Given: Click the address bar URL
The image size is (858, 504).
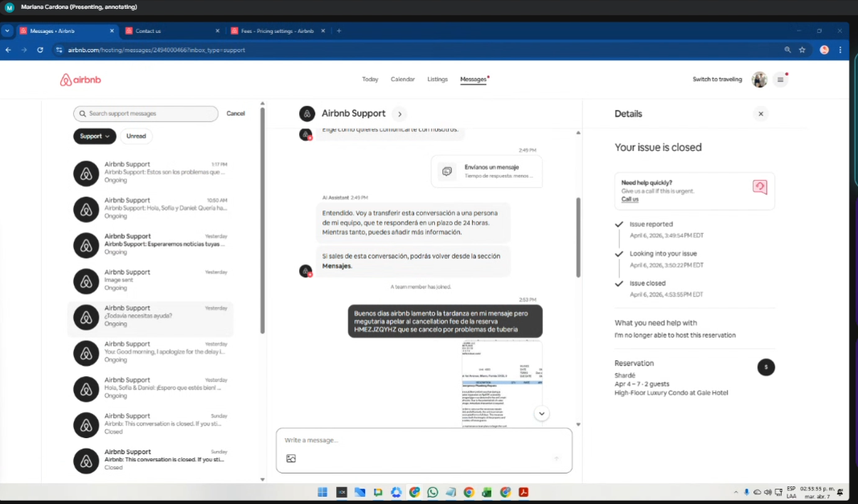Looking at the screenshot, I should (x=157, y=50).
